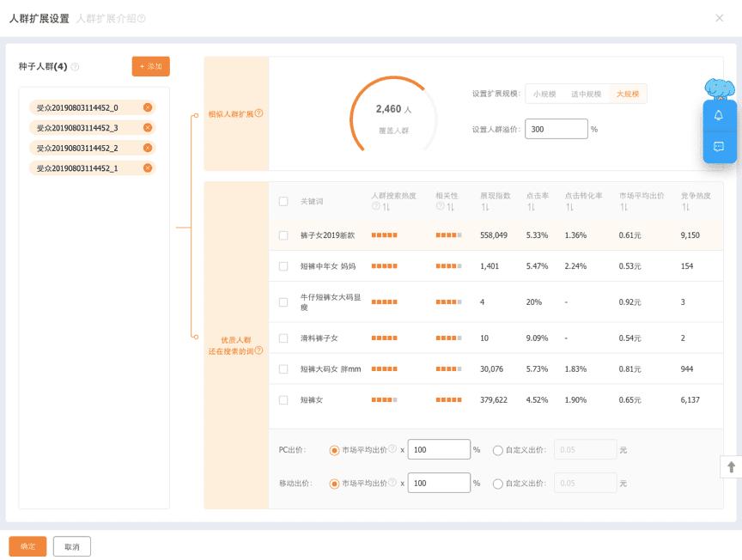742x560 pixels.
Task: Click the bell notification icon in blue sidebar
Action: pos(720,114)
